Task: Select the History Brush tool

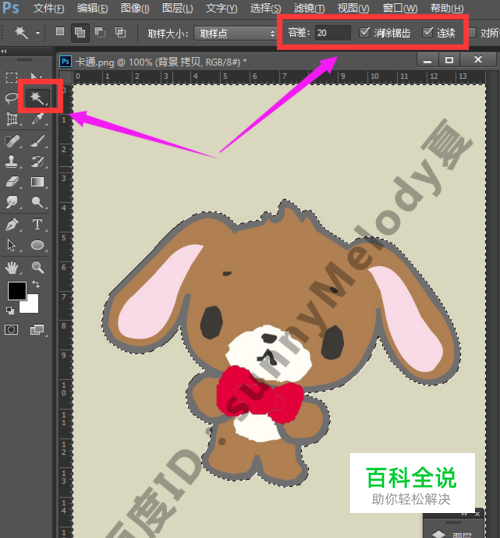Action: coord(38,162)
